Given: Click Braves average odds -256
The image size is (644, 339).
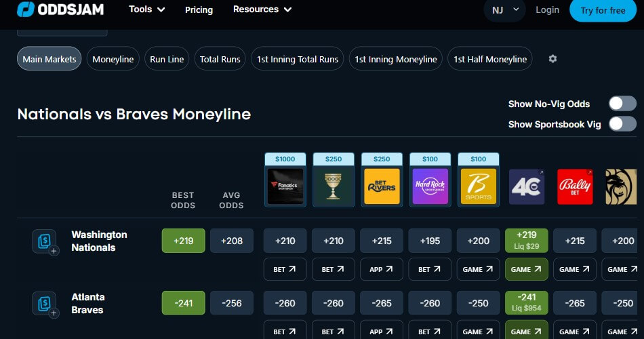Looking at the screenshot, I should click(x=232, y=303).
